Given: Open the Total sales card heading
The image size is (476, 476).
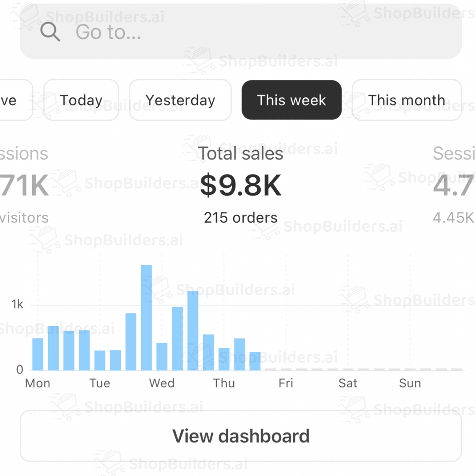Looking at the screenshot, I should pyautogui.click(x=241, y=154).
